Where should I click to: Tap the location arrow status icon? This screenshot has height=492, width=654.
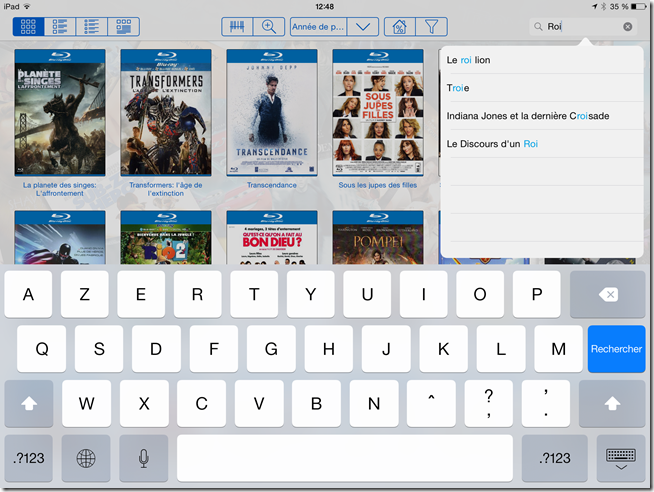(595, 7)
